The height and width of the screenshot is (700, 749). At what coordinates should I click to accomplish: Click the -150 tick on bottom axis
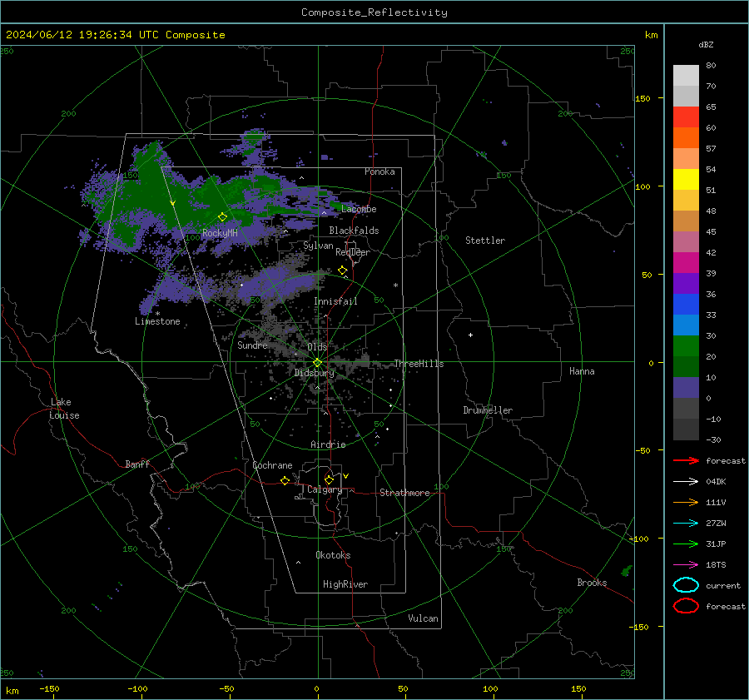[x=49, y=688]
